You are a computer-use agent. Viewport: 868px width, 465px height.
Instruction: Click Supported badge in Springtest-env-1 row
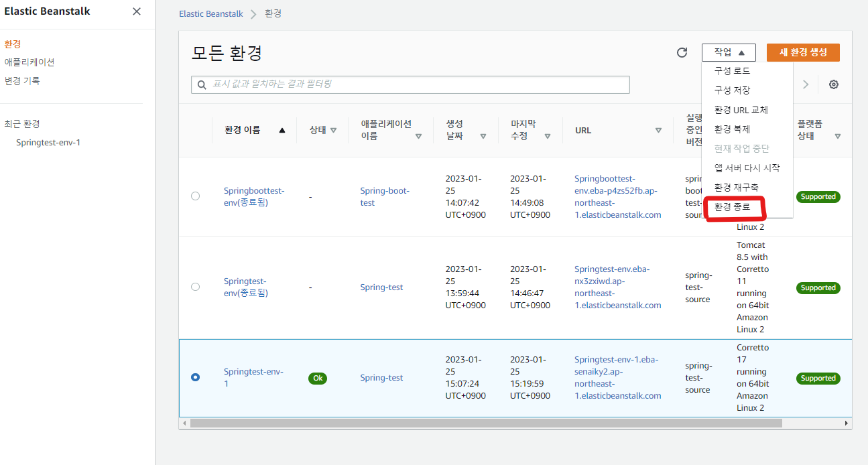[818, 379]
